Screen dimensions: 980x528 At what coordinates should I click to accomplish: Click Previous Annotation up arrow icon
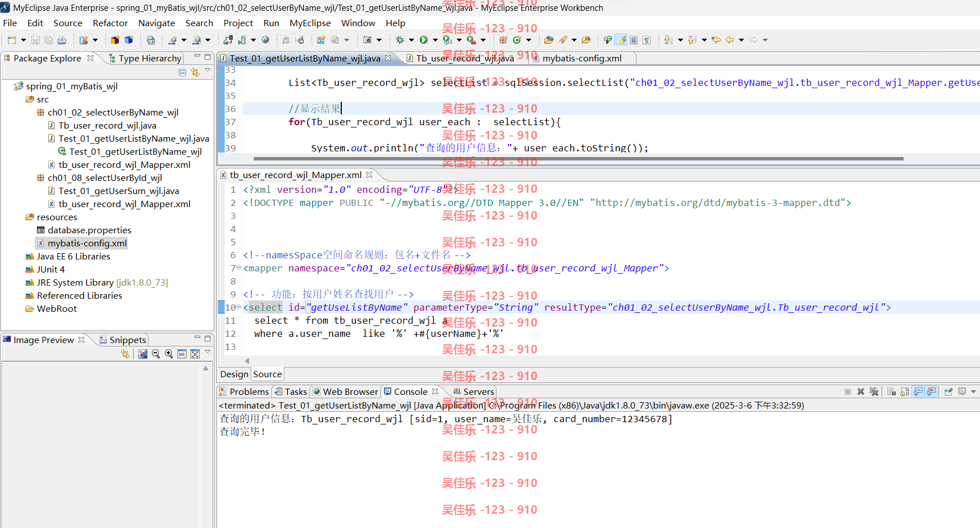pyautogui.click(x=692, y=40)
